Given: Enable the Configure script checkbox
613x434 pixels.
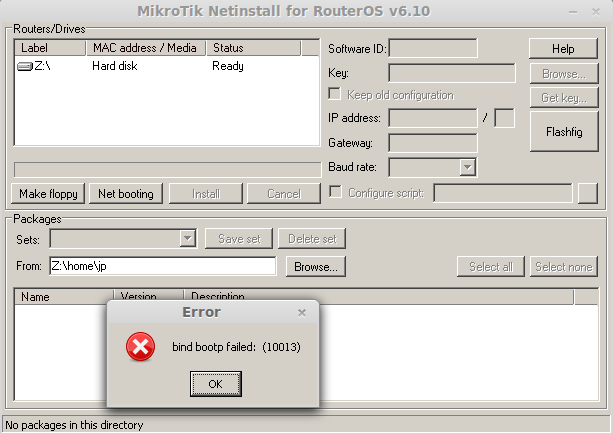Looking at the screenshot, I should tap(335, 192).
